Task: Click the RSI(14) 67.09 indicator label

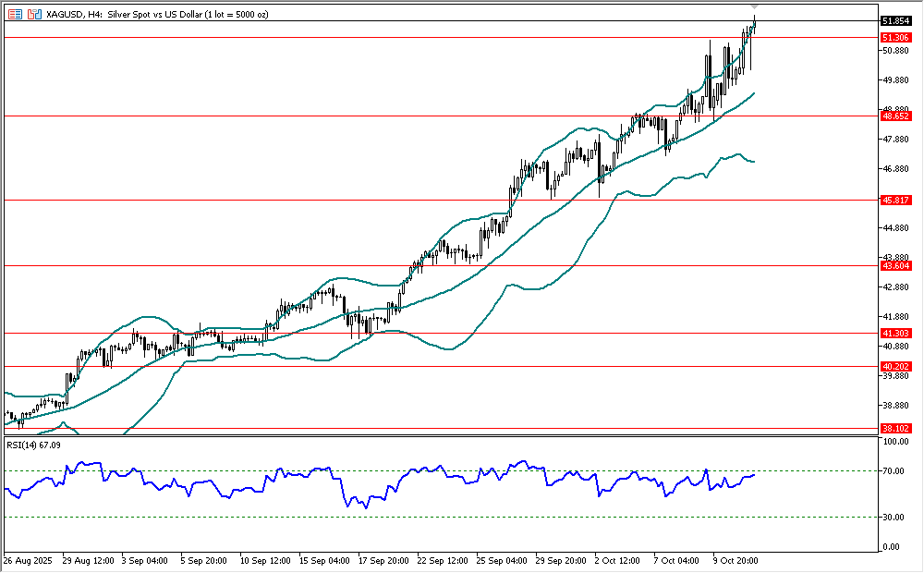Action: pyautogui.click(x=33, y=445)
